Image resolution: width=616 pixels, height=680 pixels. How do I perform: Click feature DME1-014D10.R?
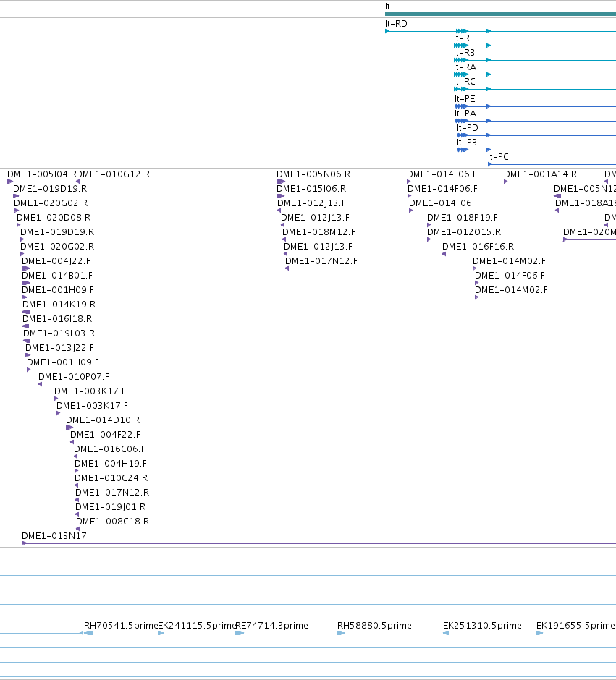click(103, 420)
